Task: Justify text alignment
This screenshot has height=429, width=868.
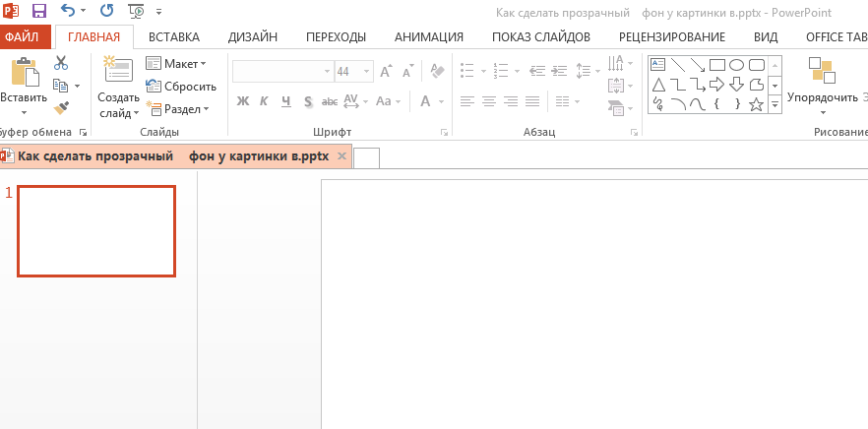Action: coord(532,101)
